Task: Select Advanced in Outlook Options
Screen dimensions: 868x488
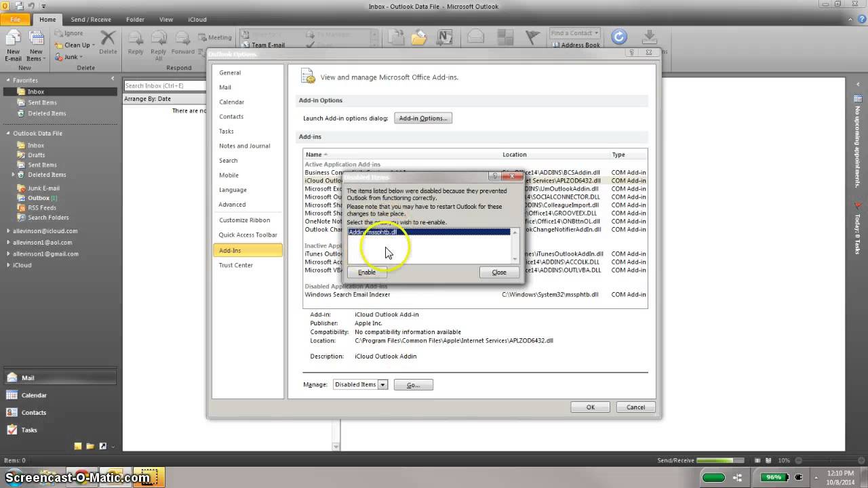Action: (248, 205)
